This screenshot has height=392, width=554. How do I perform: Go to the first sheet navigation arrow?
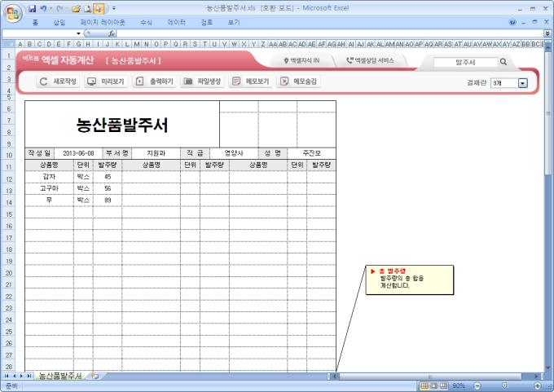7,376
